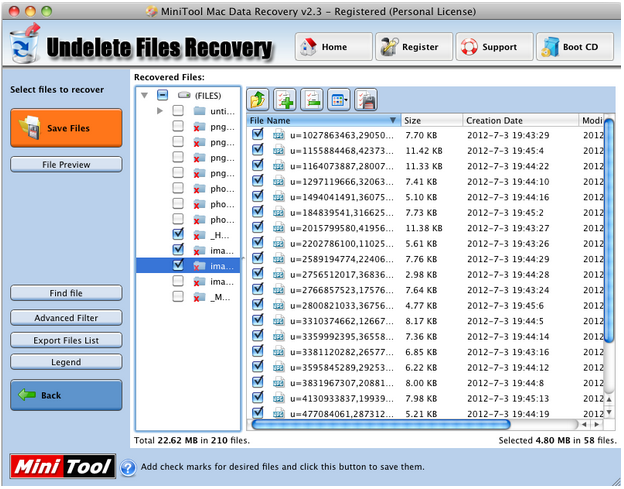
Task: Click the (FILES) drive icon in tree
Action: tap(184, 95)
